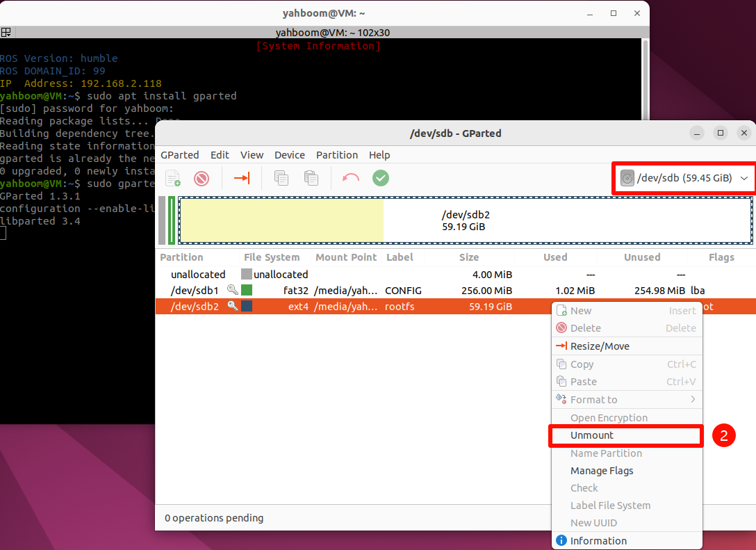This screenshot has height=550, width=756.
Task: Open the Device menu
Action: pyautogui.click(x=289, y=155)
